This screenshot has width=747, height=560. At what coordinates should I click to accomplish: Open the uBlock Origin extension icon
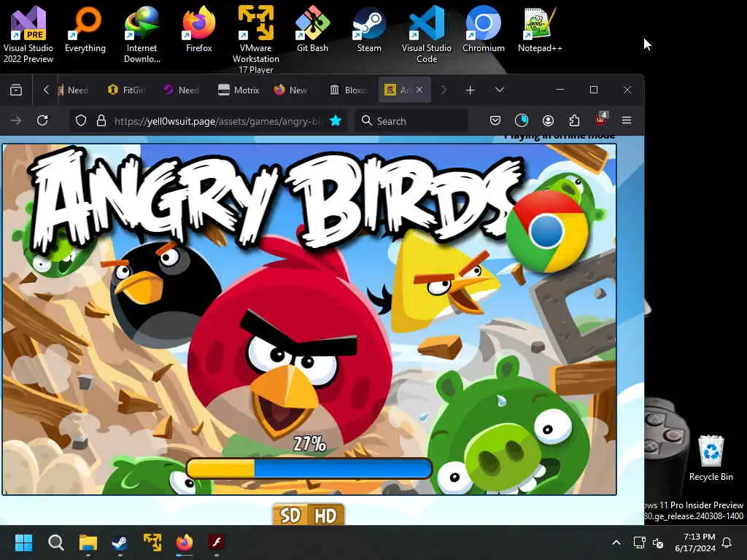(601, 120)
